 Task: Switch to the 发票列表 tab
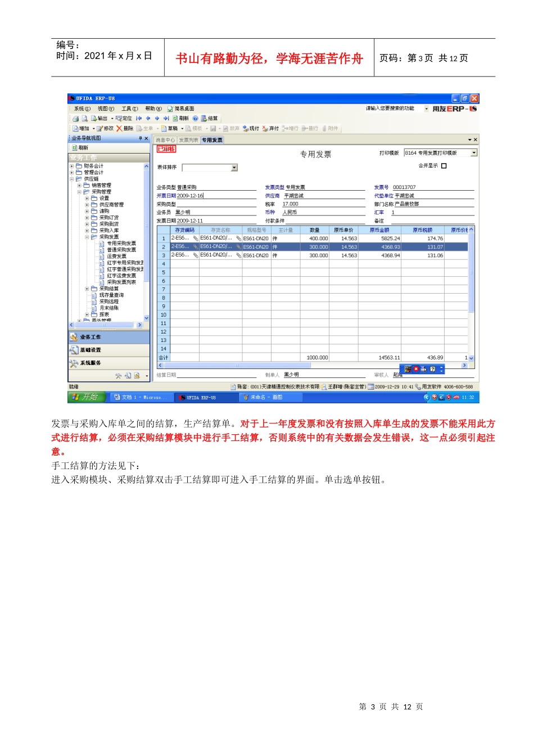tap(188, 140)
